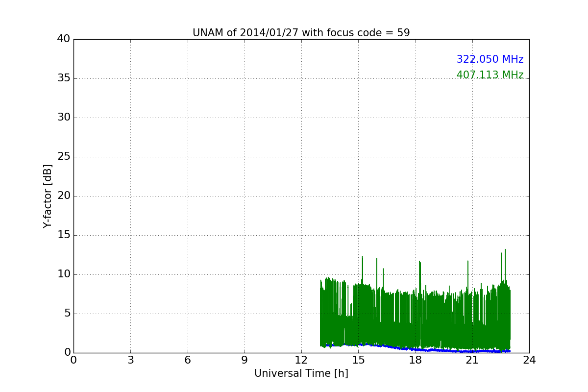The image size is (588, 392).
Task: Click x-axis tick label 18
Action: pyautogui.click(x=415, y=360)
